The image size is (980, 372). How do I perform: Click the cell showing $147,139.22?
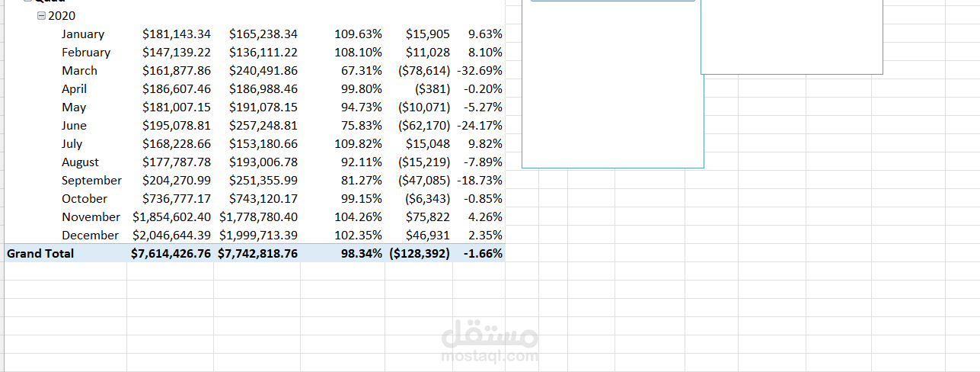click(x=177, y=53)
